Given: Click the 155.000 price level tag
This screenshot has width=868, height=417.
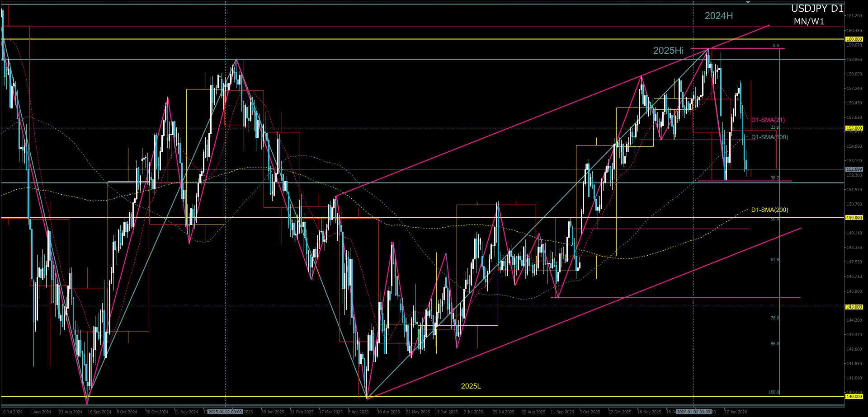Looking at the screenshot, I should coord(854,128).
